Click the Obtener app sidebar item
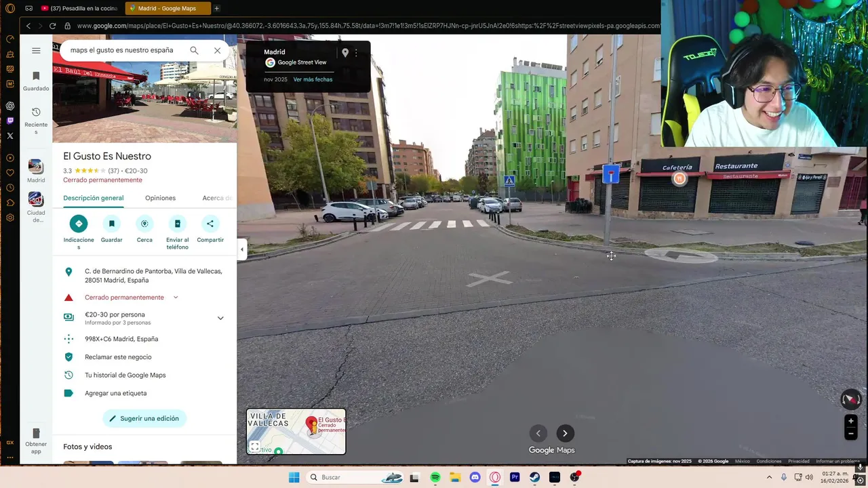This screenshot has width=868, height=488. tap(36, 440)
